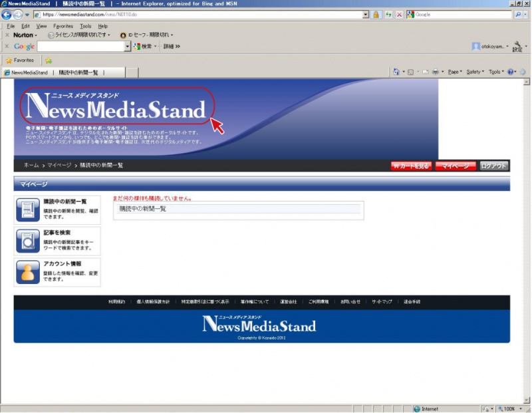This screenshot has height=413, width=532.
Task: Open the recent pages dropdown arrow
Action: (x=27, y=15)
